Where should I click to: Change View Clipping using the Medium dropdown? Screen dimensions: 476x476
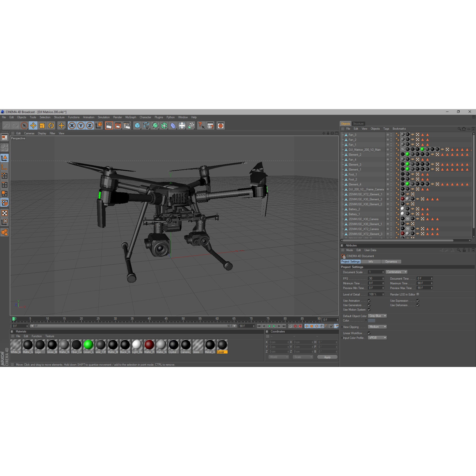coord(377,327)
